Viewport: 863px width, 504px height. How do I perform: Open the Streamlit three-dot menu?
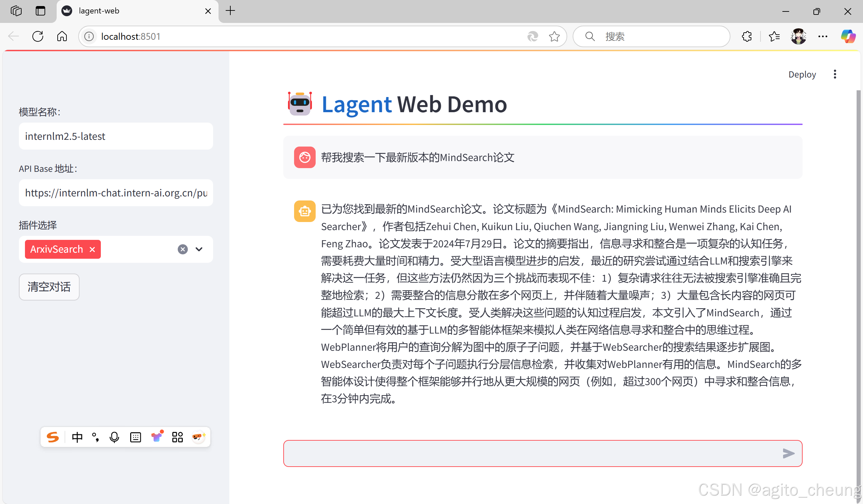835,74
